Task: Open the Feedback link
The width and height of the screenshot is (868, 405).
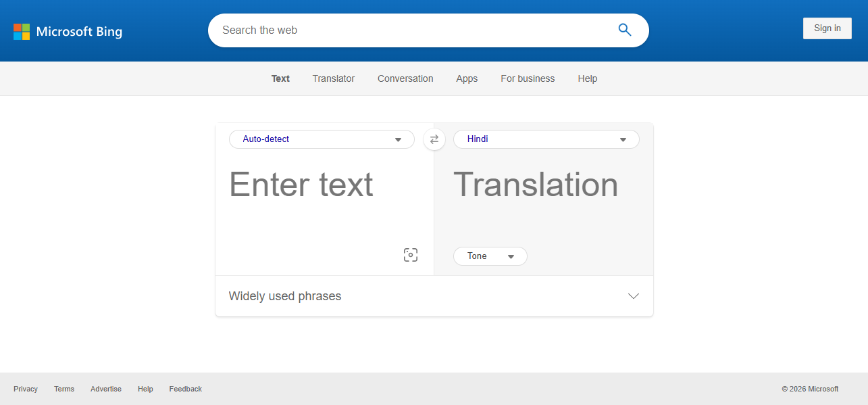Action: pos(185,389)
